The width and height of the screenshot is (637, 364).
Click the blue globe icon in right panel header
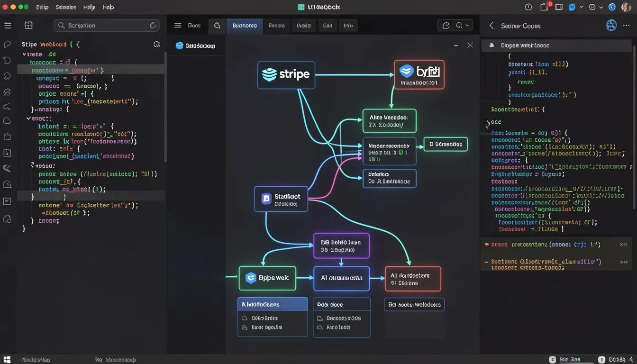coord(611,26)
